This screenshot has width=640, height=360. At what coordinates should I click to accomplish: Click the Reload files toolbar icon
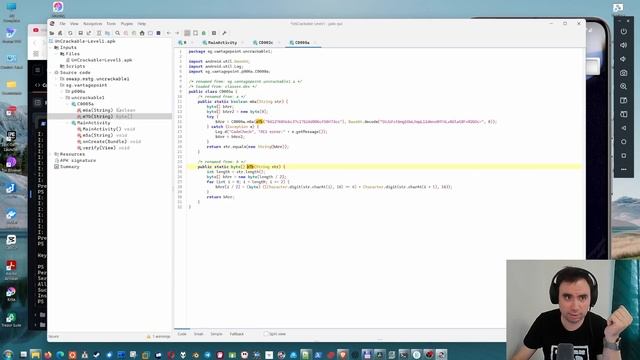coord(70,33)
